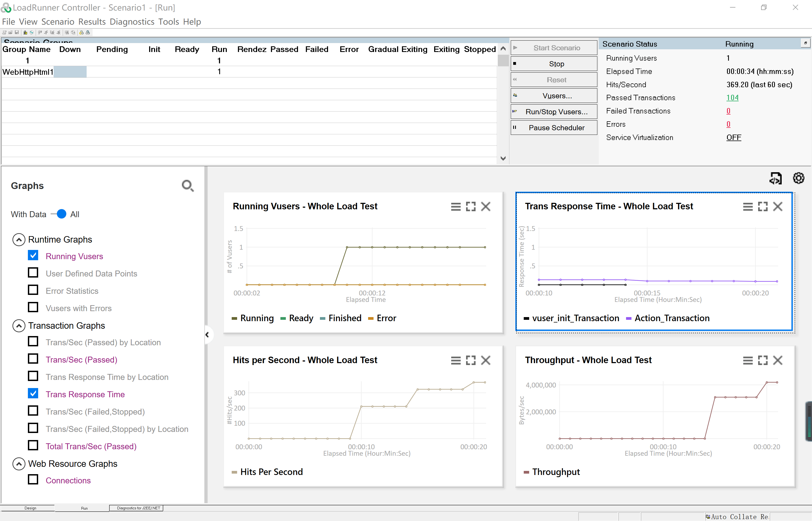Maximize the Trans Response Time graph
Image resolution: width=812 pixels, height=521 pixels.
click(x=763, y=206)
